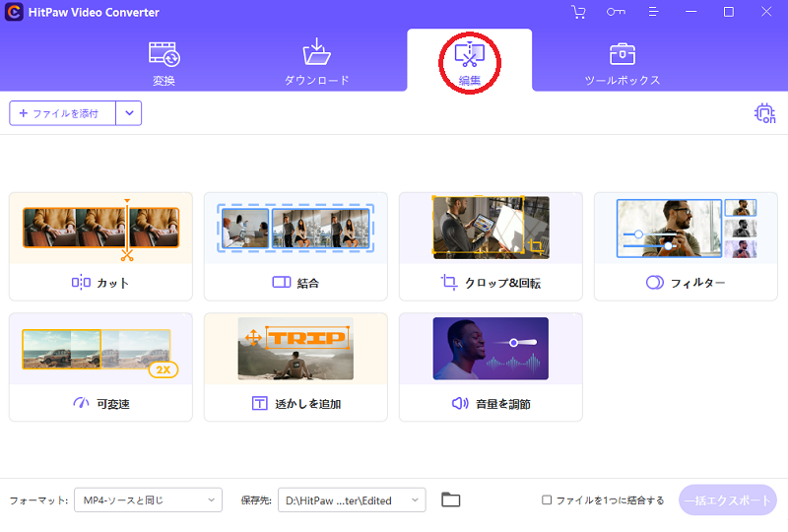The image size is (788, 532).
Task: Click the 一括エクスポート button
Action: pyautogui.click(x=727, y=500)
